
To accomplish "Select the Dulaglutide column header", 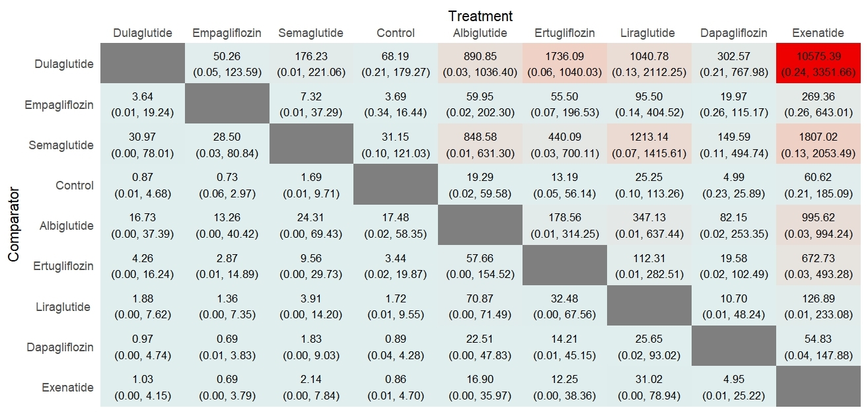I will tap(143, 33).
